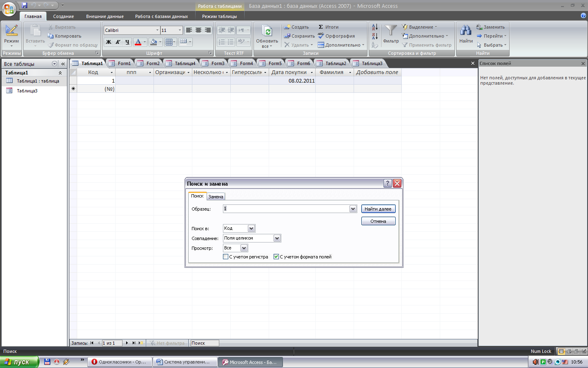Click Обновить все refresh icon
588x368 pixels.
[267, 31]
